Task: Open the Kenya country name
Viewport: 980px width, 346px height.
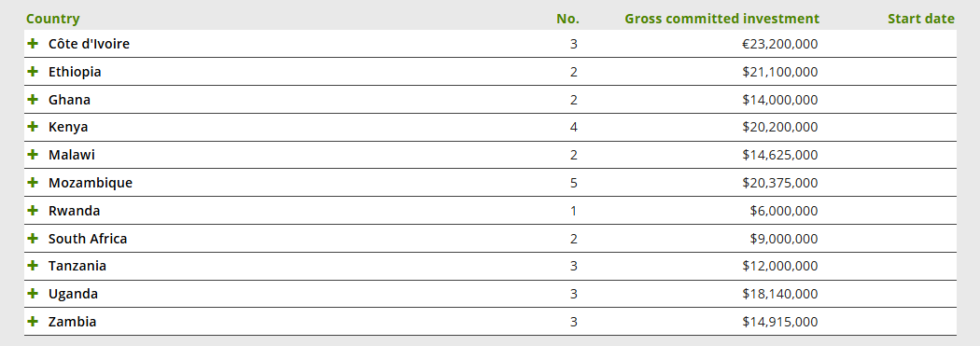Action: click(x=68, y=128)
